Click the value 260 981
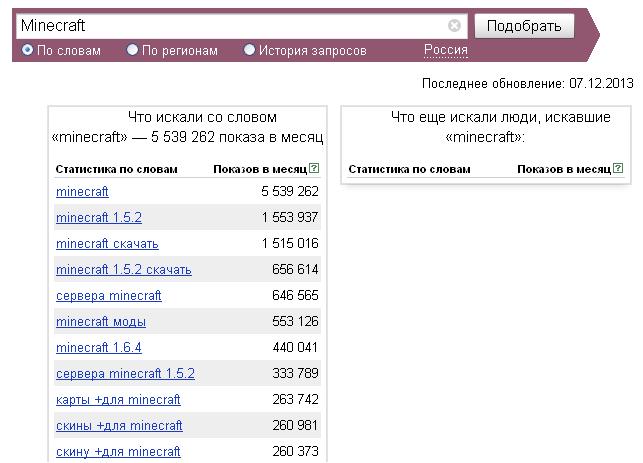643x463 pixels. [295, 425]
